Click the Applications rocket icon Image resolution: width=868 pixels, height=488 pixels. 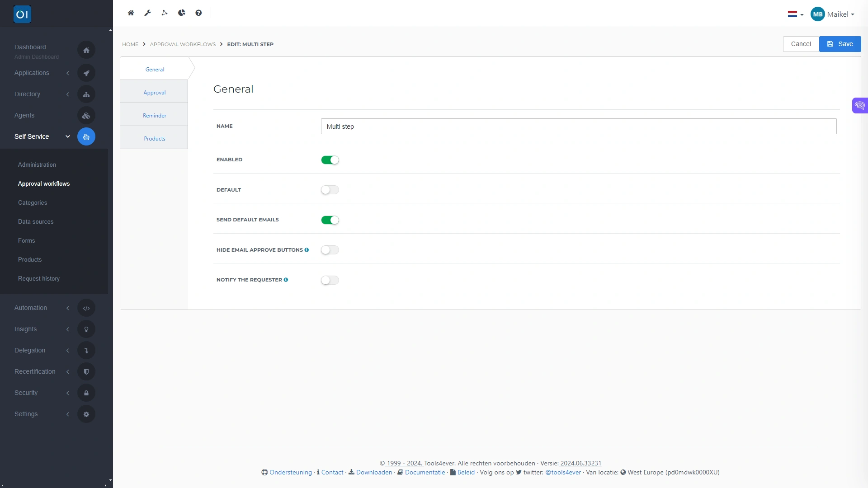(x=86, y=73)
